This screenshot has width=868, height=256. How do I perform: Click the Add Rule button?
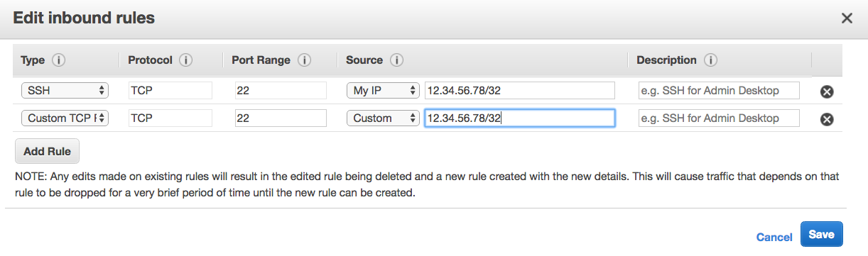[47, 151]
